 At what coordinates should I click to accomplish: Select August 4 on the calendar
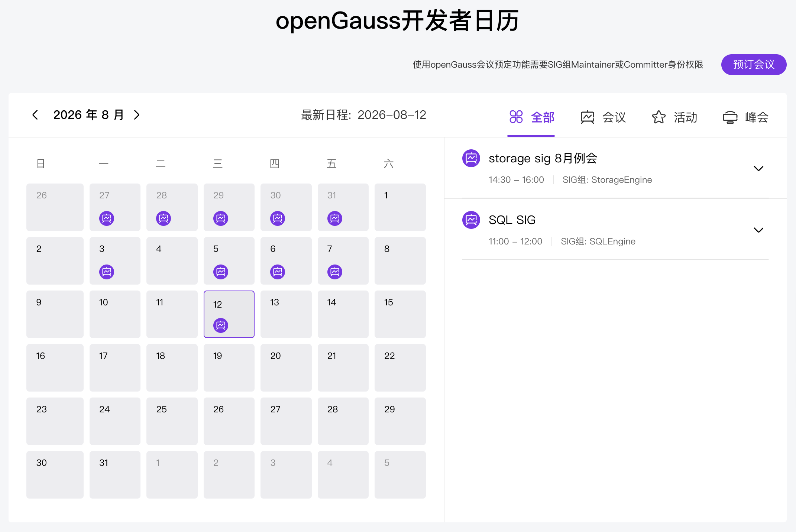(x=172, y=261)
